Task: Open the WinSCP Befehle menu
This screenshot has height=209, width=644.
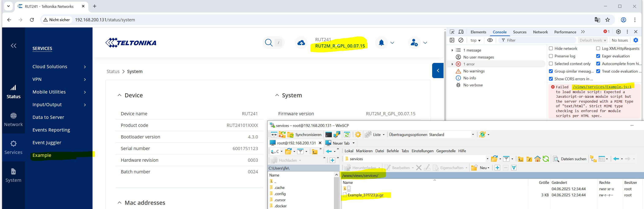Action: pyautogui.click(x=393, y=151)
